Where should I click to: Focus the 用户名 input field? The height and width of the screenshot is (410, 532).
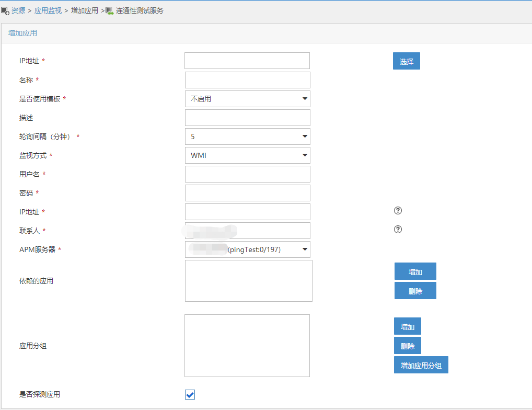pos(248,174)
